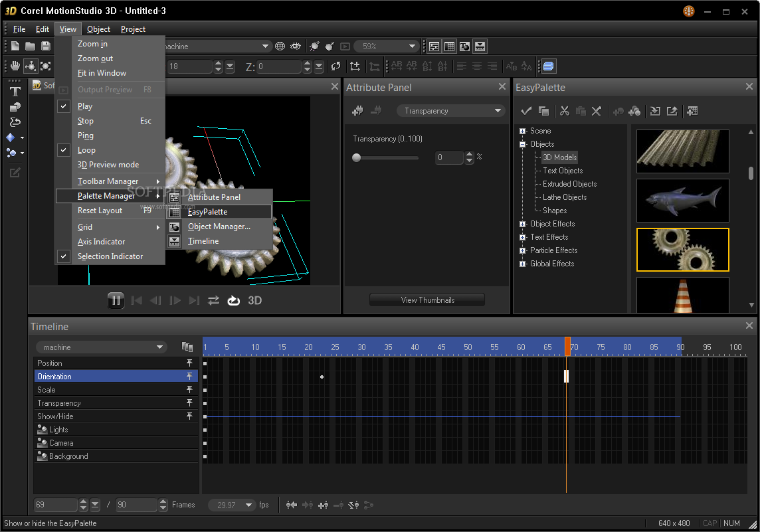Click the New file icon in toolbar
This screenshot has height=532, width=760.
(15, 46)
